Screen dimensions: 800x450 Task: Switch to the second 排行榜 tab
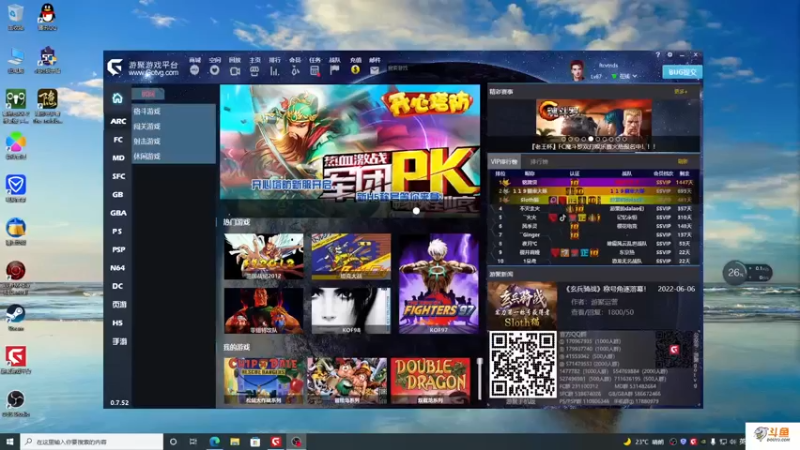539,162
